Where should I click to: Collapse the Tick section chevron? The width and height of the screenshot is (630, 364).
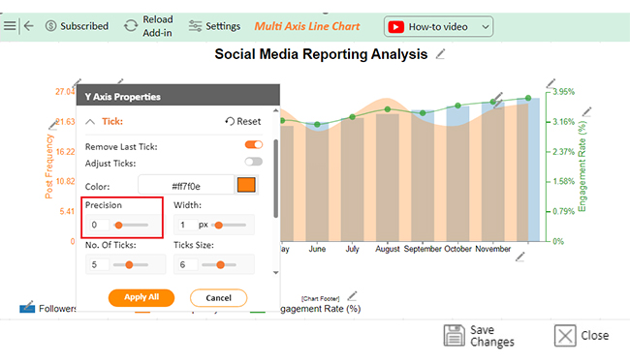click(x=90, y=122)
